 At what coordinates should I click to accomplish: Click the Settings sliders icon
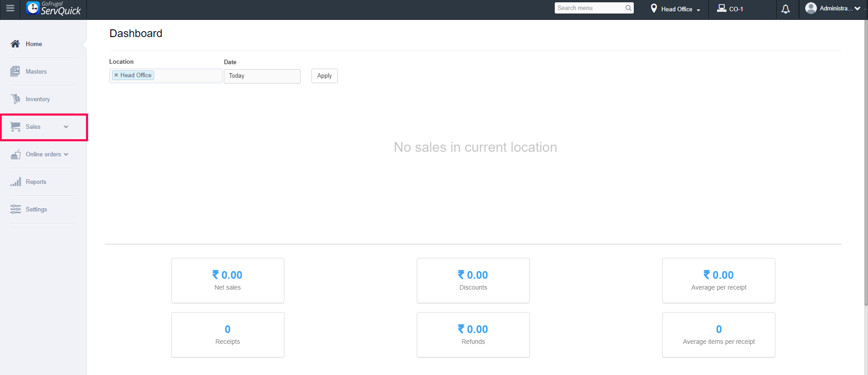tap(15, 209)
